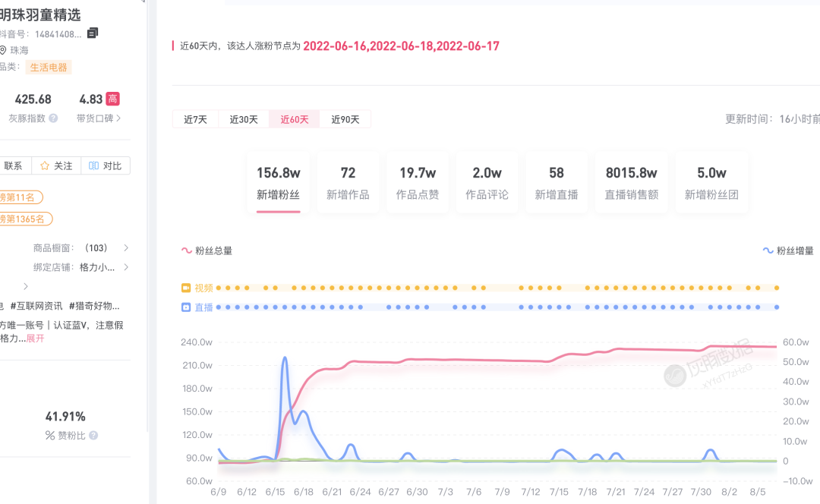The height and width of the screenshot is (504, 820).
Task: Click the location pin icon by 珠海
Action: point(3,50)
